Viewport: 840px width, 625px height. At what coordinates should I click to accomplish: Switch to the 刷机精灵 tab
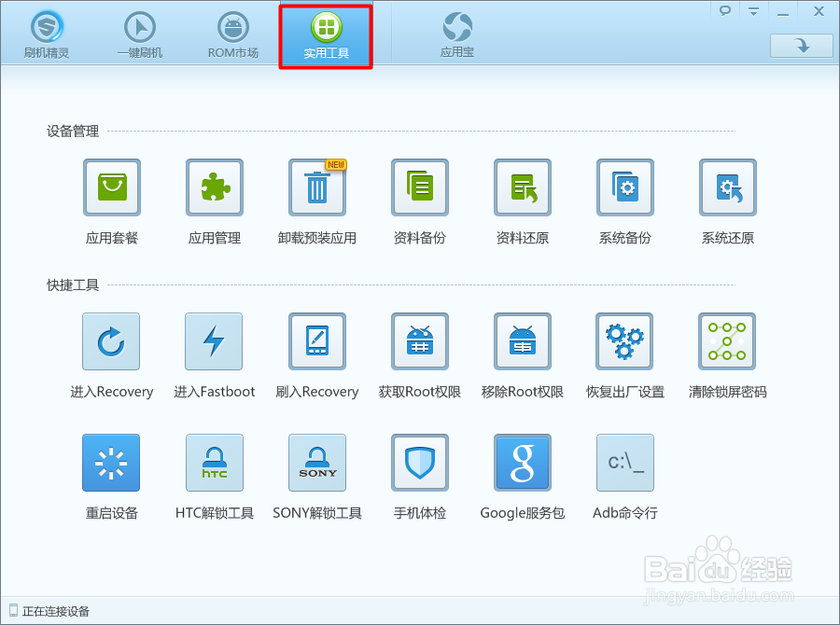pyautogui.click(x=47, y=35)
